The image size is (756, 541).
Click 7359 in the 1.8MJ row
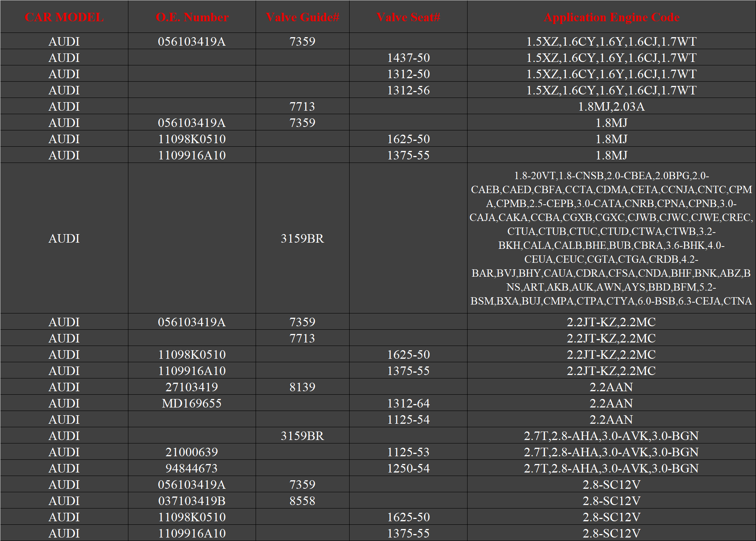(302, 123)
